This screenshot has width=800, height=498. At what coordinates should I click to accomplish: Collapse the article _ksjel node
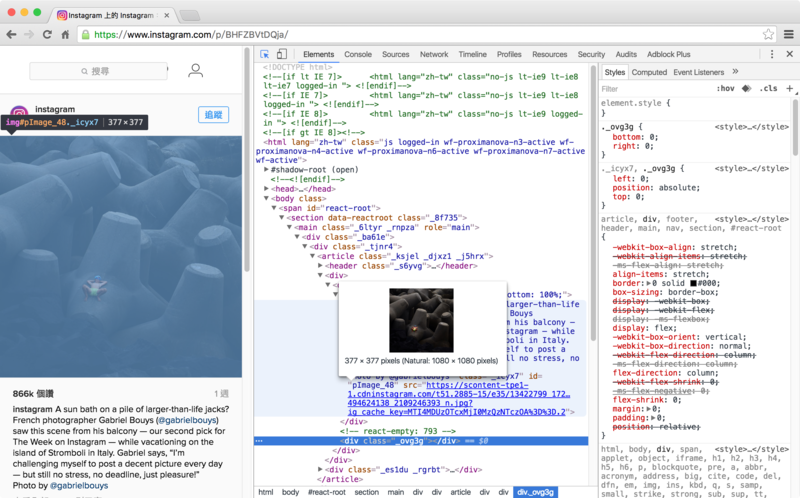click(312, 256)
